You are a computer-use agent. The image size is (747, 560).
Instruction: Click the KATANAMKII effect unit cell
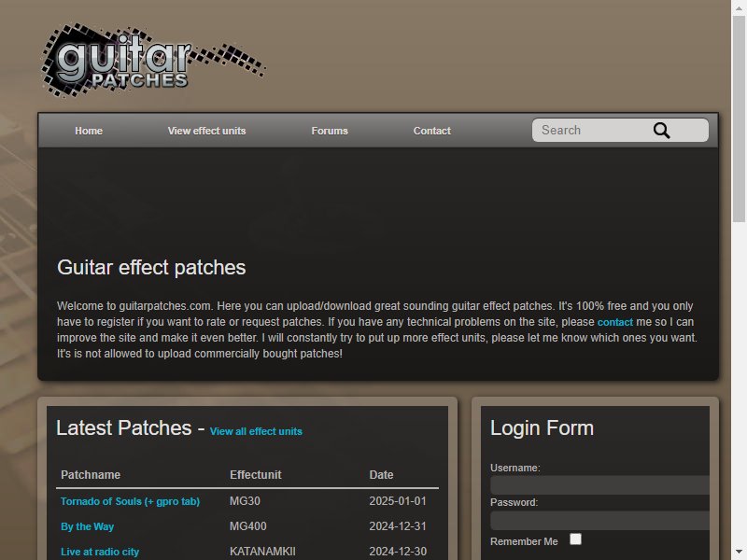pos(262,552)
